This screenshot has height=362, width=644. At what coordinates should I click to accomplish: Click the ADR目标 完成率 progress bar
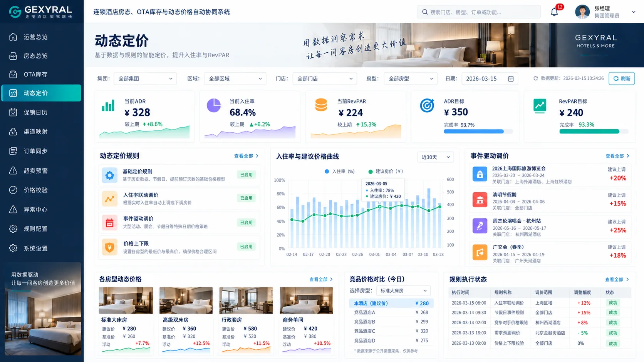[x=478, y=132]
